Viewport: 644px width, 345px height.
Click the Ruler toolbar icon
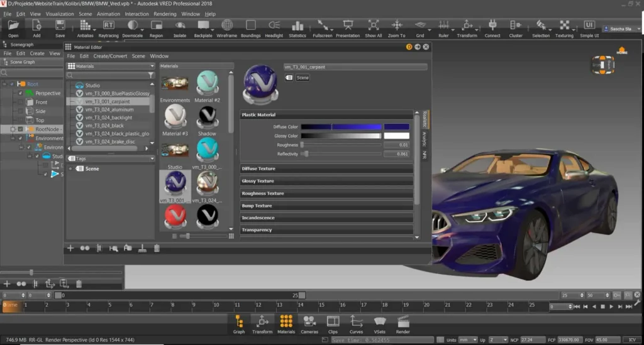(x=443, y=25)
